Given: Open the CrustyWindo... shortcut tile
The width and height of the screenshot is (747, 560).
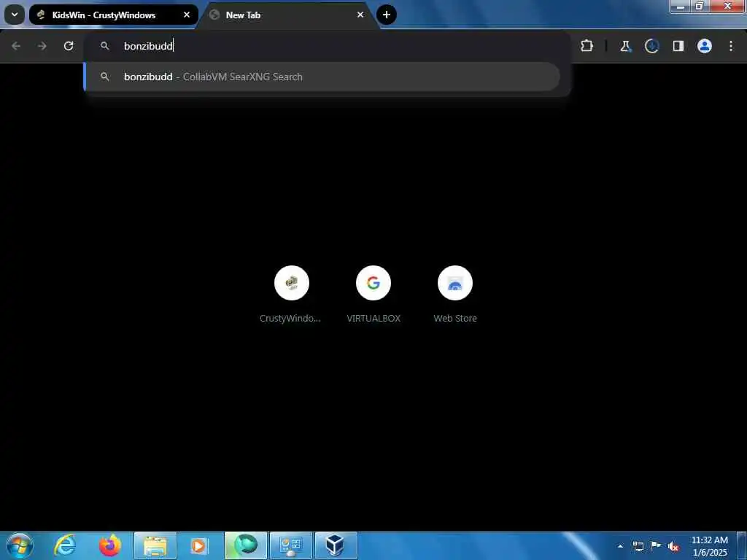Looking at the screenshot, I should click(x=292, y=283).
